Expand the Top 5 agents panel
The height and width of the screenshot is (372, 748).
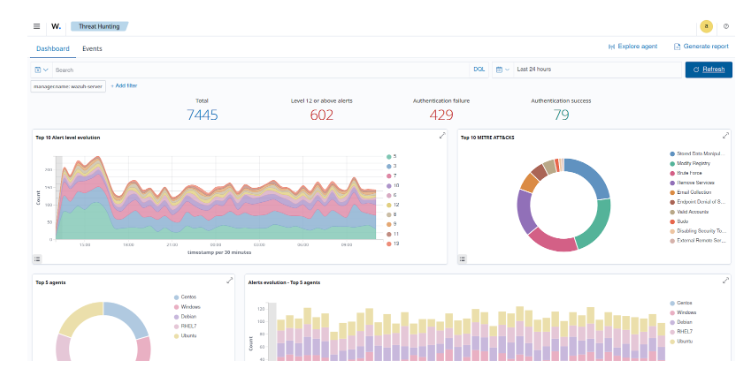[229, 280]
